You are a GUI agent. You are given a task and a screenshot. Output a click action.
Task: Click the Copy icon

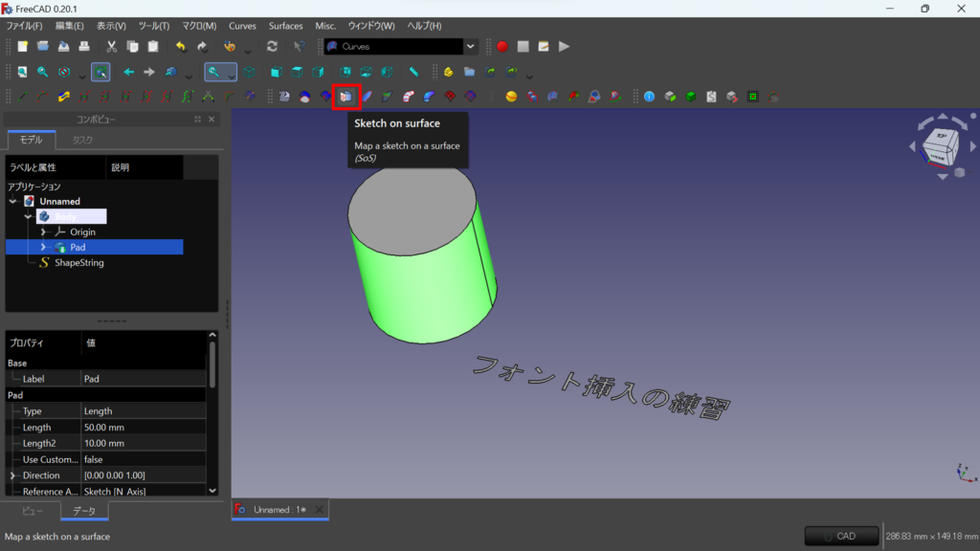[x=132, y=46]
